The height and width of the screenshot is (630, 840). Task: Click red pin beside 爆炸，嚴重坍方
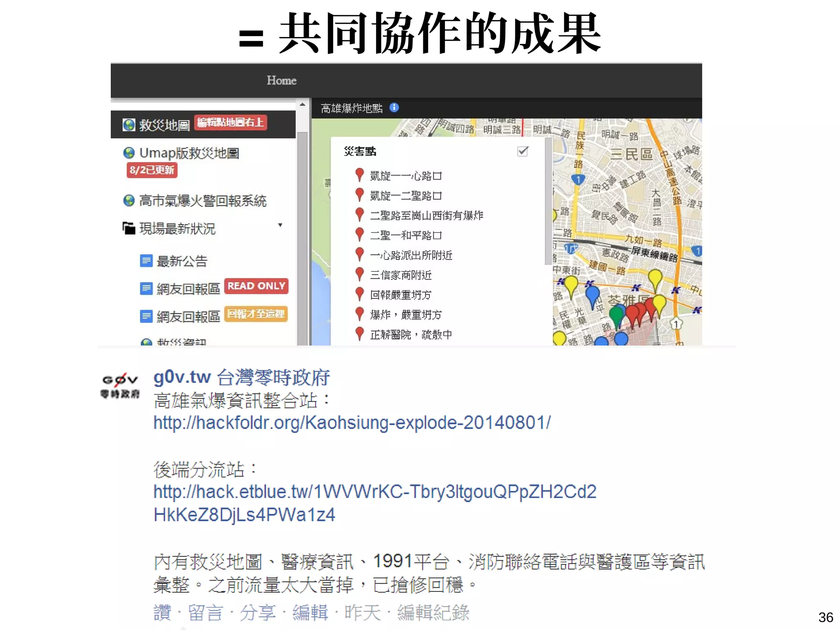pyautogui.click(x=359, y=314)
